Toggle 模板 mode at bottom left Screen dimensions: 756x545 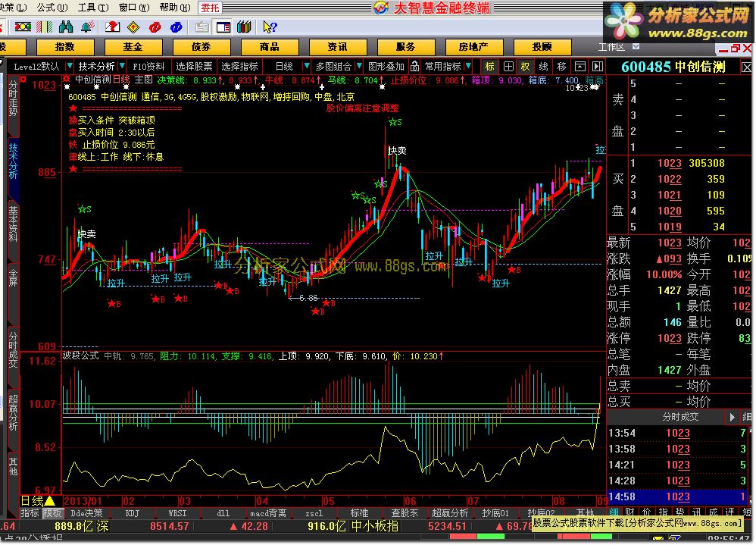pos(52,513)
